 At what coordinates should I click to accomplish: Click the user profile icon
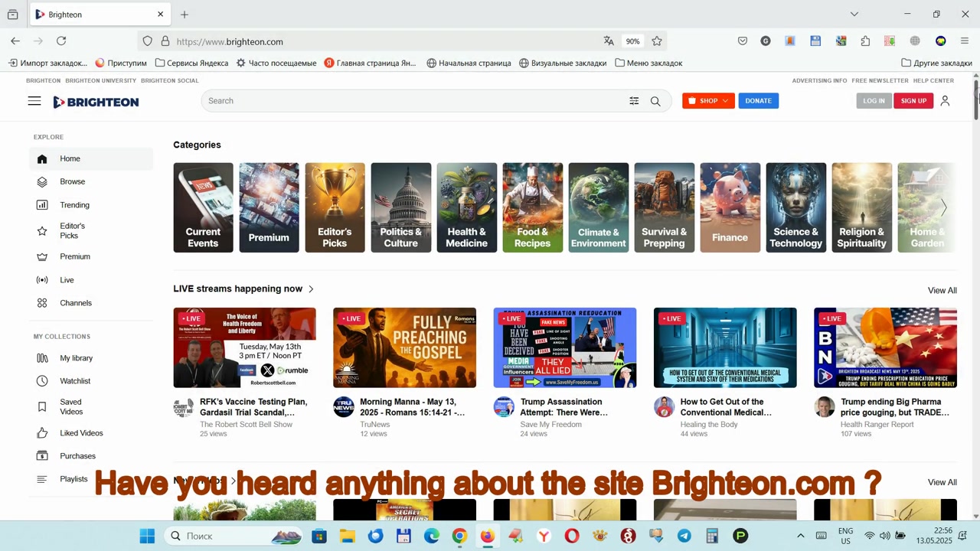(x=945, y=101)
